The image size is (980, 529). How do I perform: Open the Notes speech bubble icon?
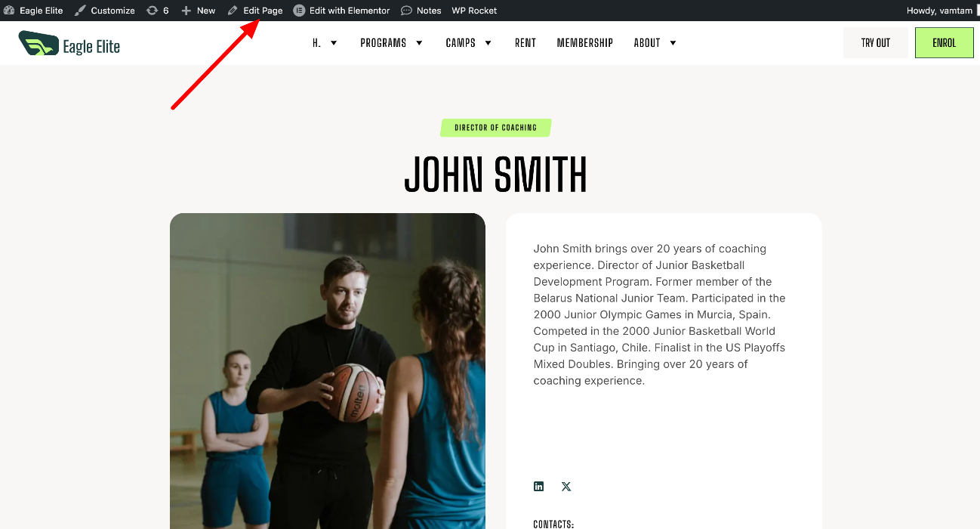[406, 11]
